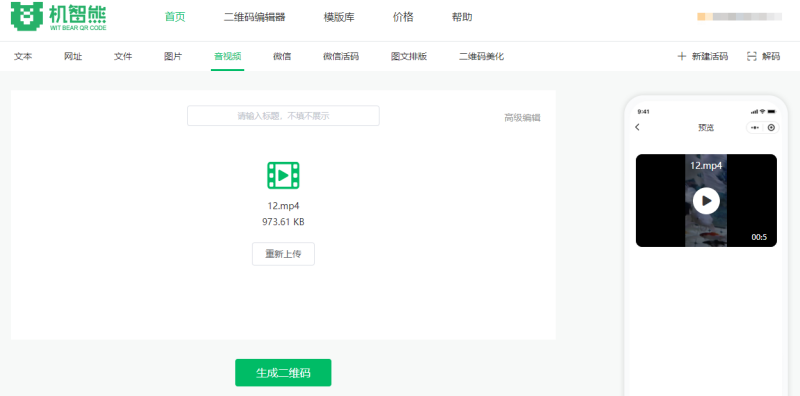Screen dimensions: 800x396
Task: Click the green video file icon
Action: [x=283, y=176]
